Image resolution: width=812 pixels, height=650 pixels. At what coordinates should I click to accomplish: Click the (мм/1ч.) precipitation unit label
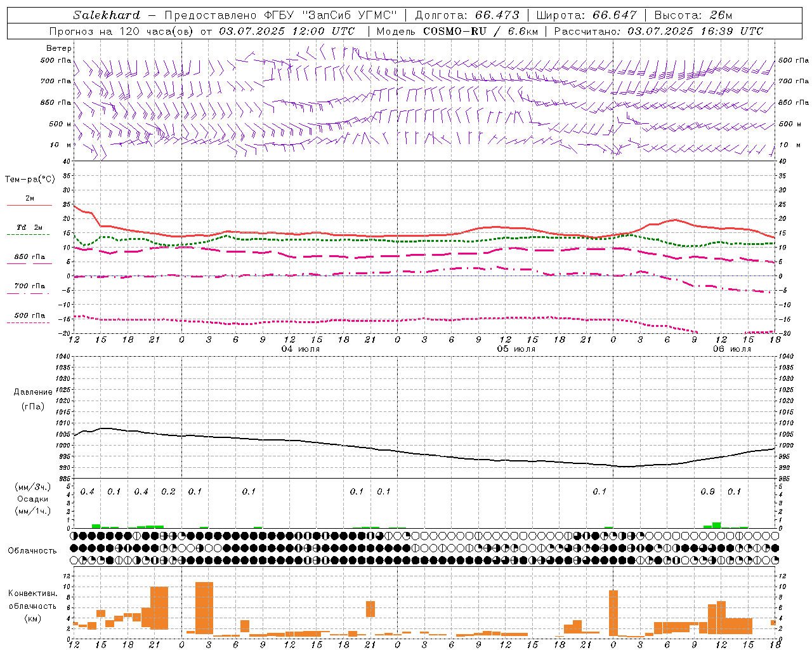tap(34, 511)
